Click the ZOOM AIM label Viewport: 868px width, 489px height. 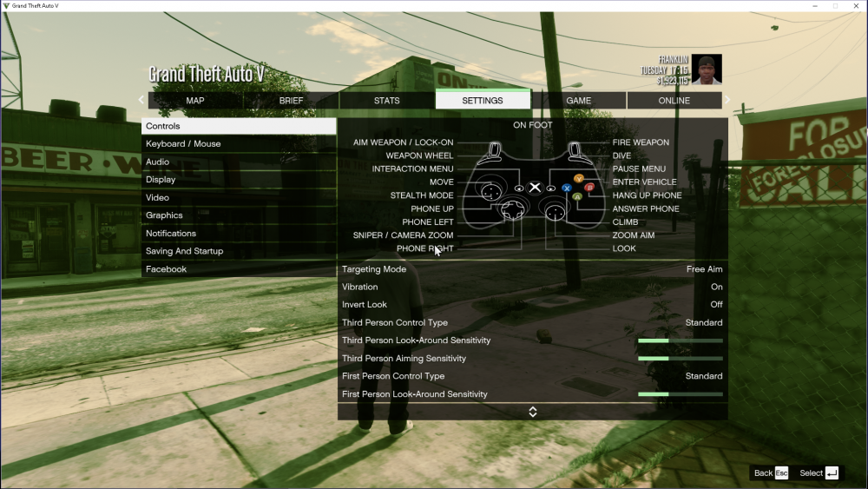634,235
